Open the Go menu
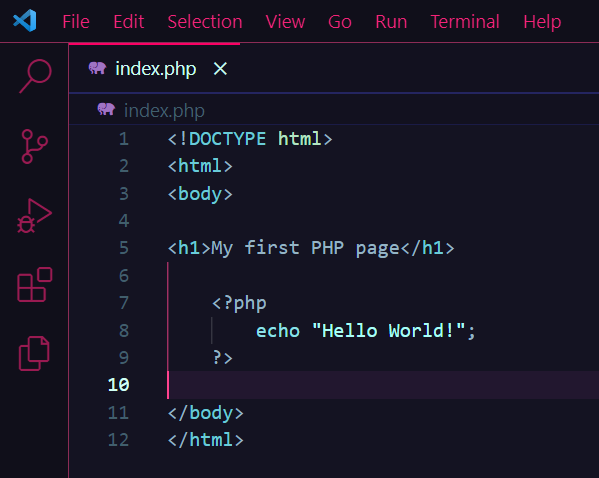The width and height of the screenshot is (599, 478). pyautogui.click(x=340, y=21)
